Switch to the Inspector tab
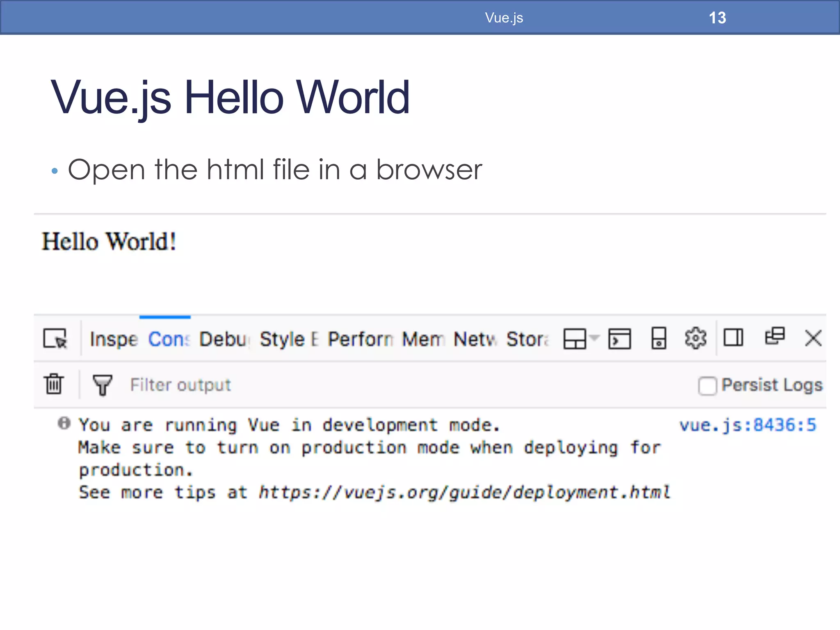Screen dimensions: 840x630 coord(114,339)
